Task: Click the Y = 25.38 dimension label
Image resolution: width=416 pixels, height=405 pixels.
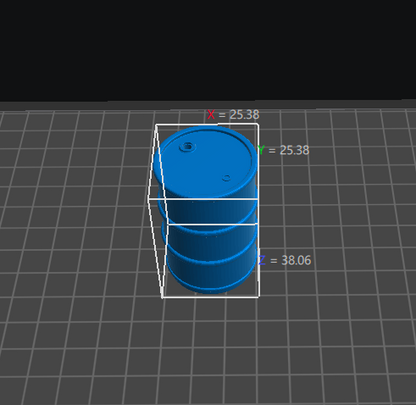Action: point(284,150)
